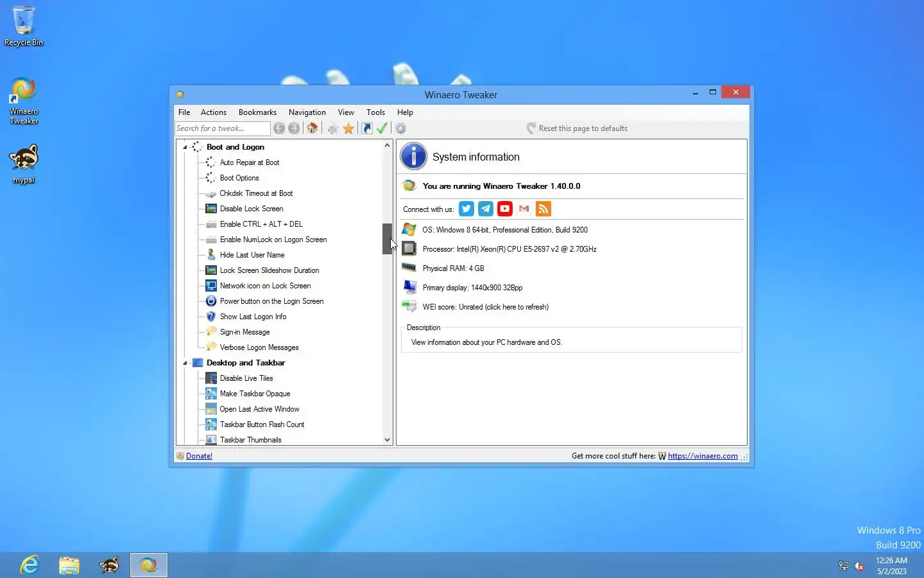Click the processor chip icon
This screenshot has height=578, width=924.
409,249
